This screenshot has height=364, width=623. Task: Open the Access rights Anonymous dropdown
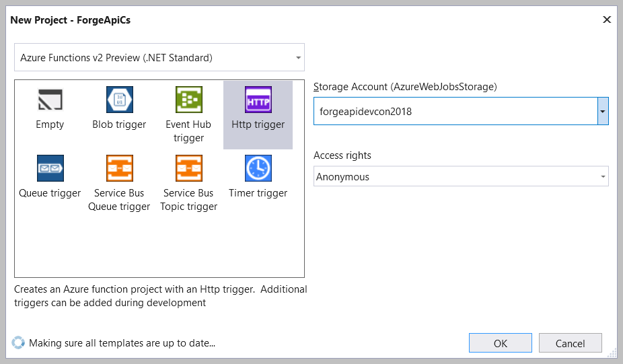[461, 176]
